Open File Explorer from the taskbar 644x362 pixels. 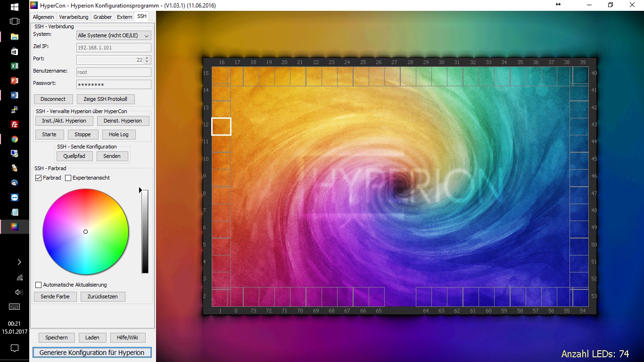pos(14,36)
